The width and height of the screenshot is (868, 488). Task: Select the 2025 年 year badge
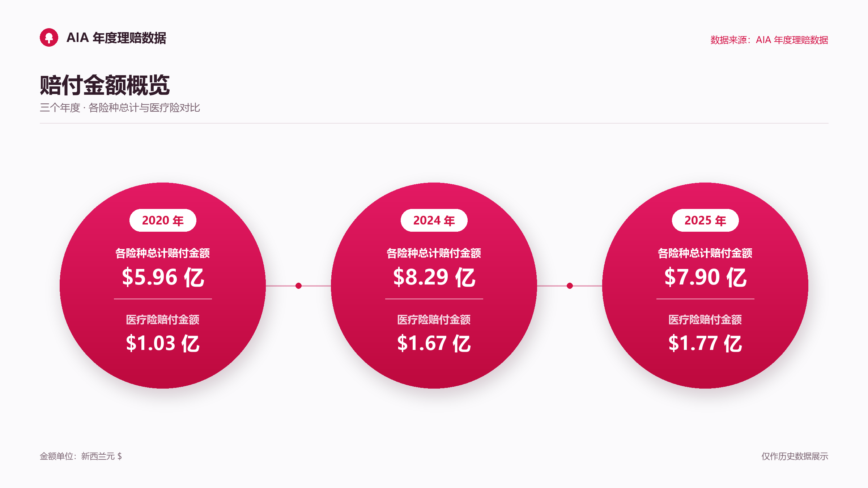pos(705,220)
